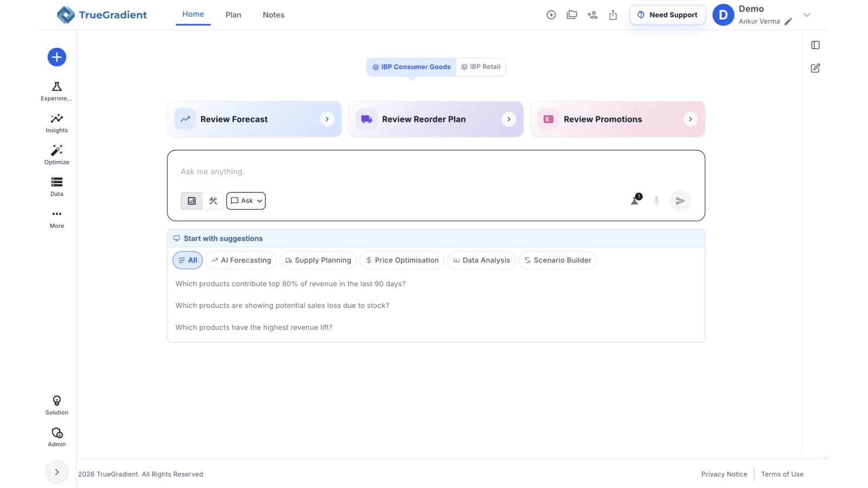
Task: Click the blue plus new chat button
Action: click(x=56, y=57)
